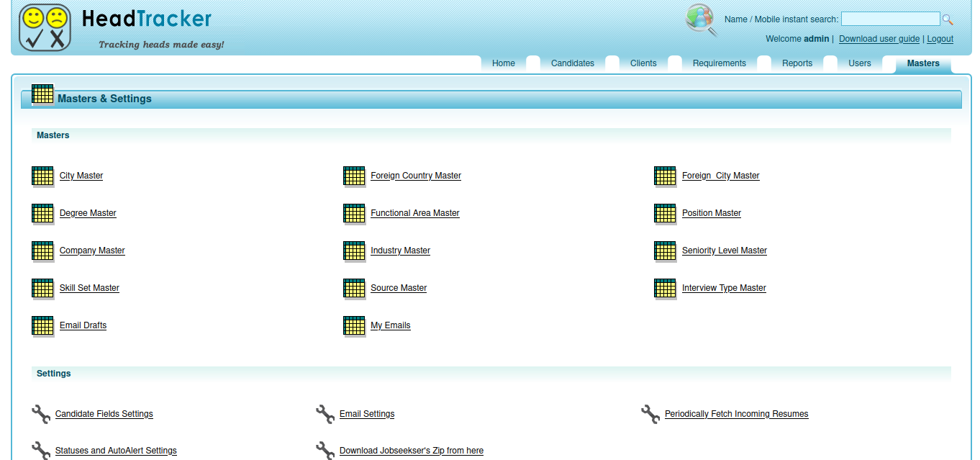Click wrench icon beside Download Jobseekser's Zip
Image resolution: width=980 pixels, height=460 pixels.
[326, 451]
